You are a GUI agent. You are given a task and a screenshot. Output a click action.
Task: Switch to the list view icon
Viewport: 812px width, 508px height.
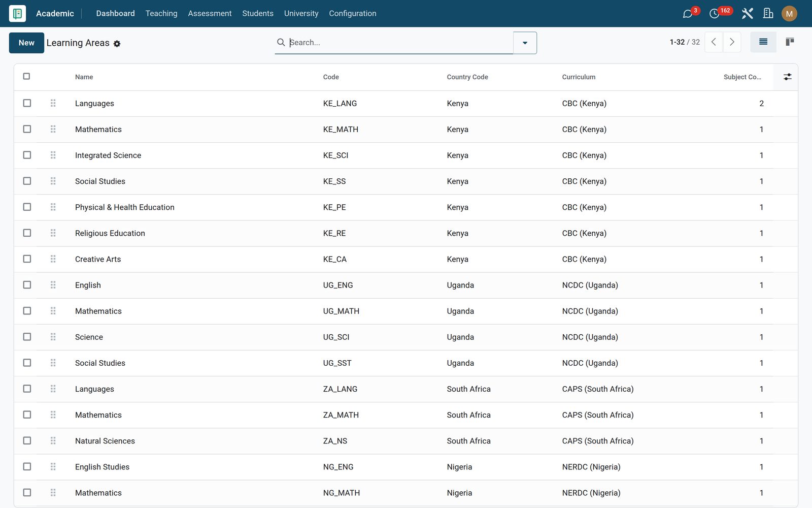coord(763,42)
